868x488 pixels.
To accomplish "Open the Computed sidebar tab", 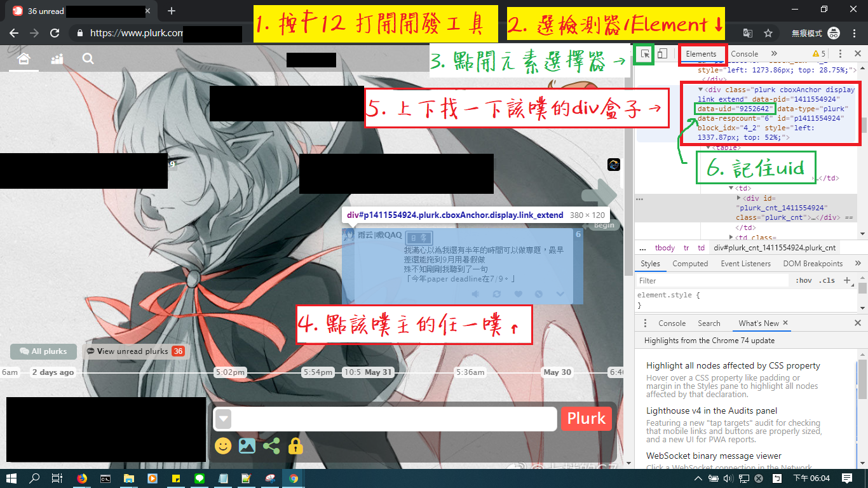I will coord(690,264).
